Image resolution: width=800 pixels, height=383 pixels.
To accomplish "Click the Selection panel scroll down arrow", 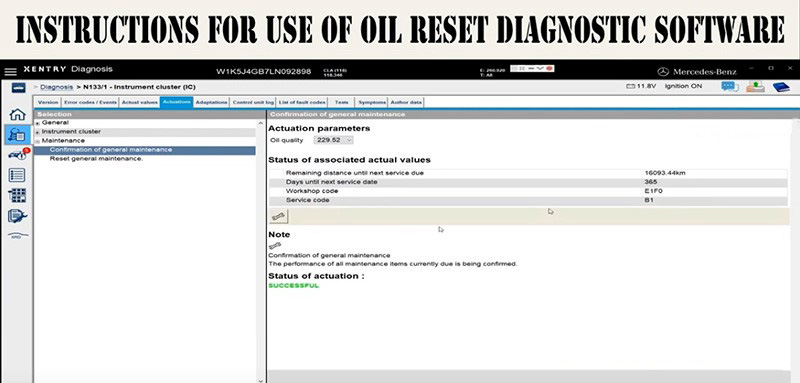I will (261, 379).
